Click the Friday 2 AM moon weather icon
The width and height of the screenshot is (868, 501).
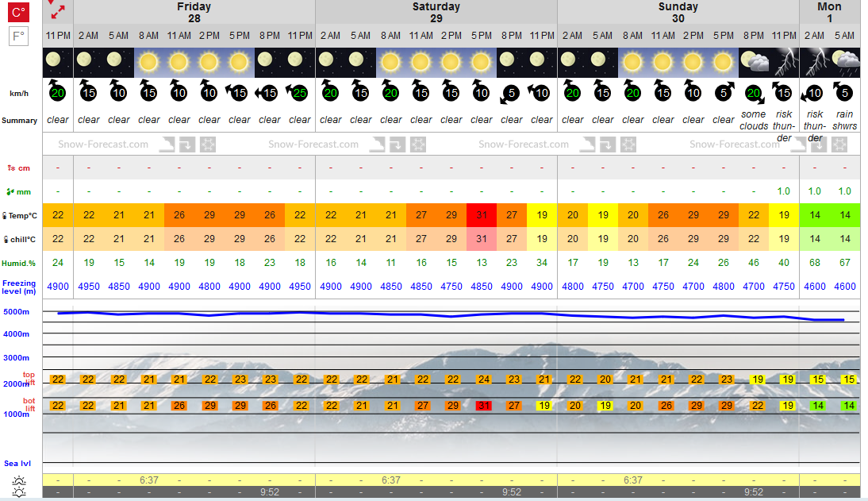tap(89, 63)
